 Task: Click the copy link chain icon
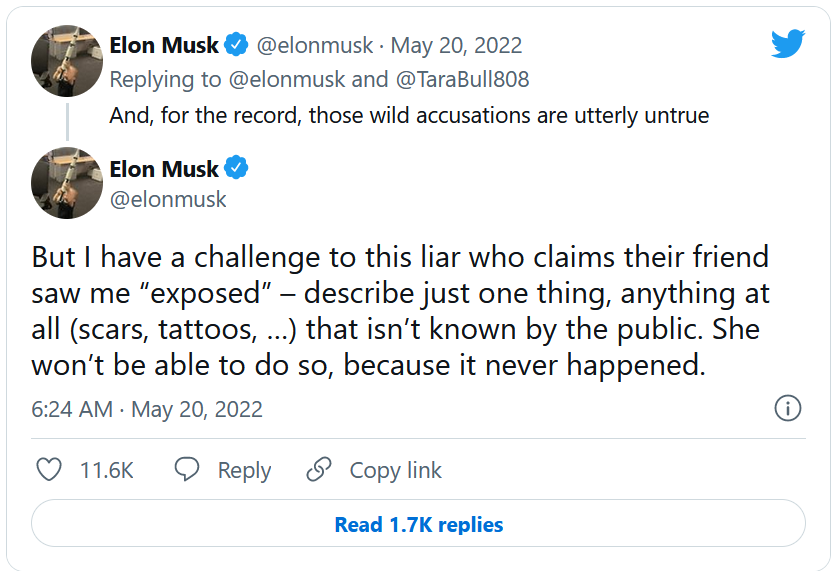[319, 470]
